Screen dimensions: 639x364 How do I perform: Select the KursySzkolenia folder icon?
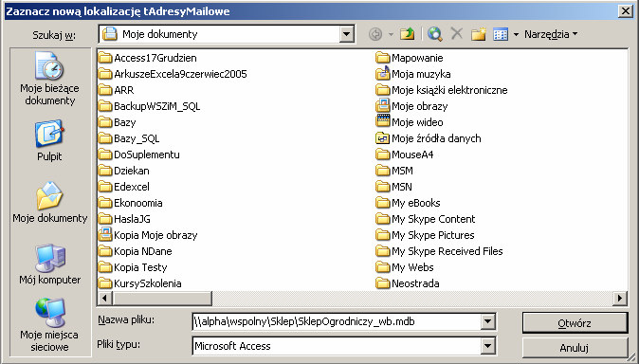(105, 283)
